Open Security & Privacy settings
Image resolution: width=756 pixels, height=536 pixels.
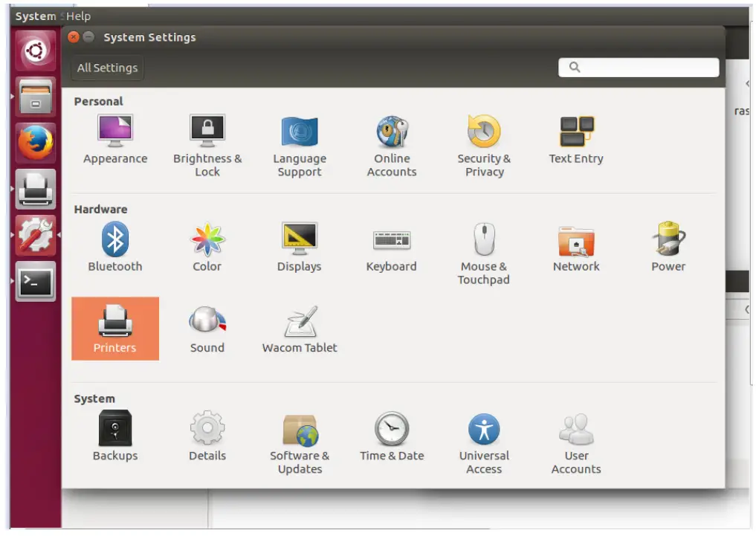point(484,146)
